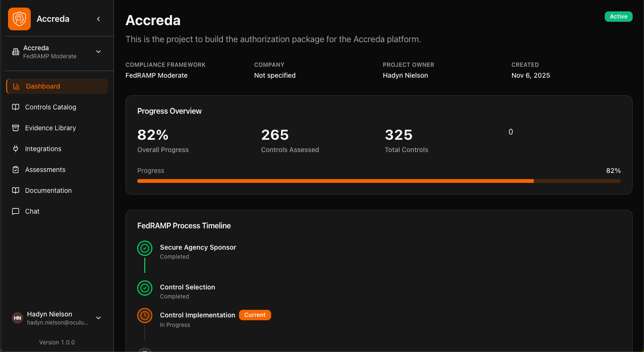
Task: Click the project owner name Hadyn Nielson
Action: (x=405, y=75)
